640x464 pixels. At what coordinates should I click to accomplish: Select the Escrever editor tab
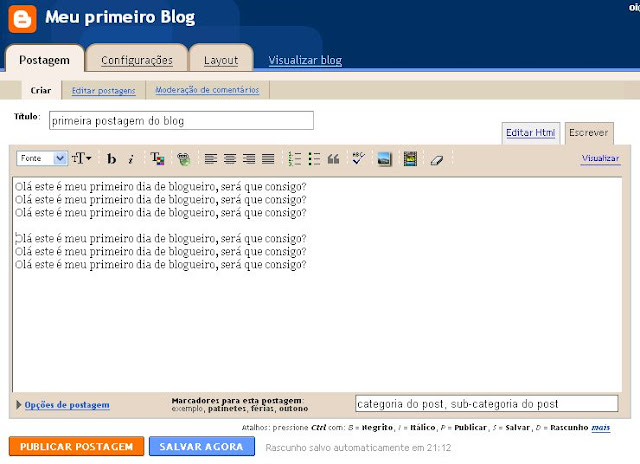[588, 133]
